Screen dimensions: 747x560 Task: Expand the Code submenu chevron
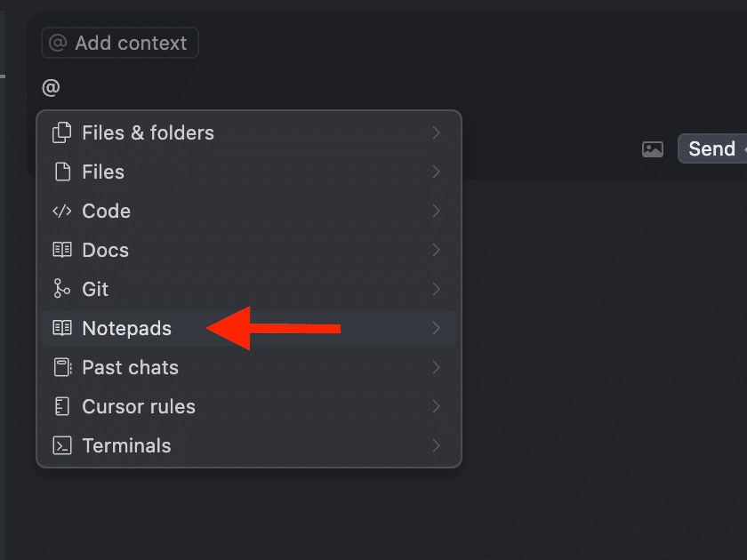[436, 212]
